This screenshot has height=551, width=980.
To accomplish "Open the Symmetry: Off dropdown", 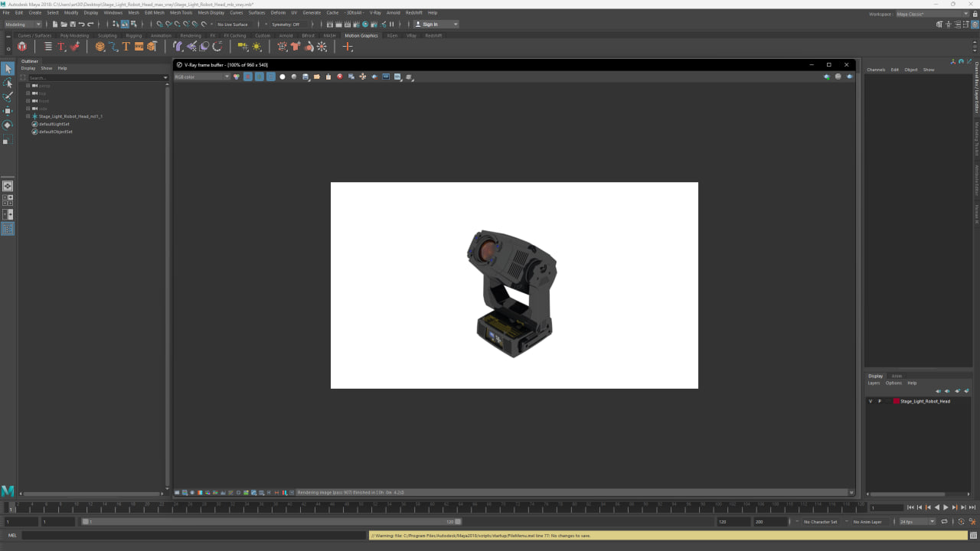I will [x=289, y=24].
